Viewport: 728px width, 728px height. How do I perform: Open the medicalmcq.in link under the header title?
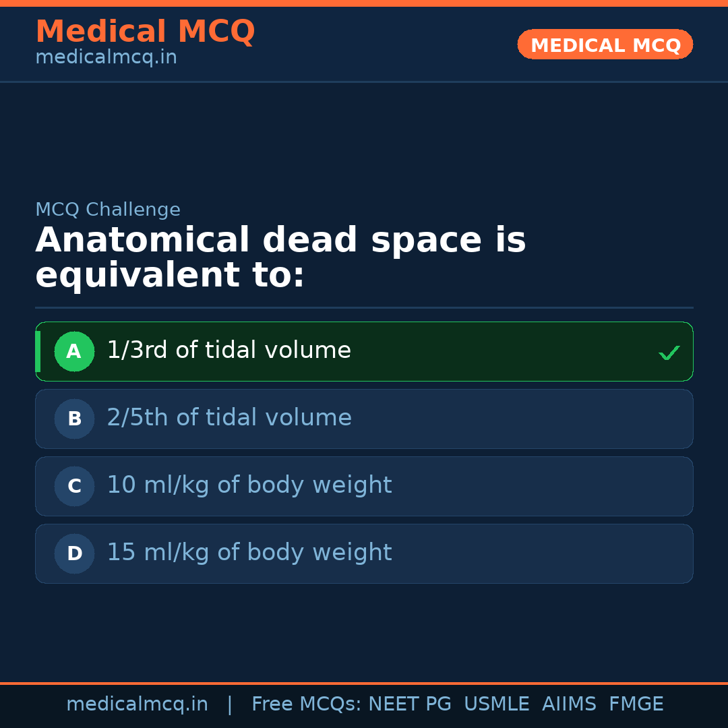[x=106, y=58]
